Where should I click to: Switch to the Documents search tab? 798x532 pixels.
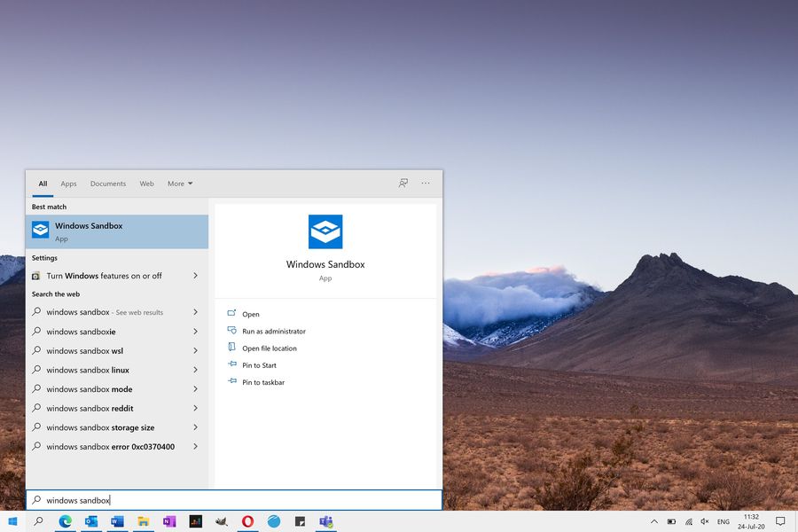108,184
